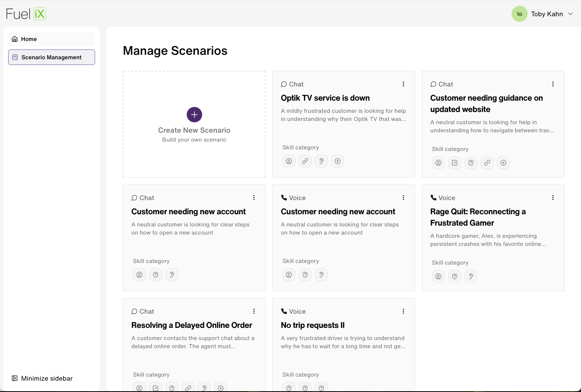Click the shield question icon on Rage Quit card
This screenshot has height=392, width=581.
[x=455, y=276]
